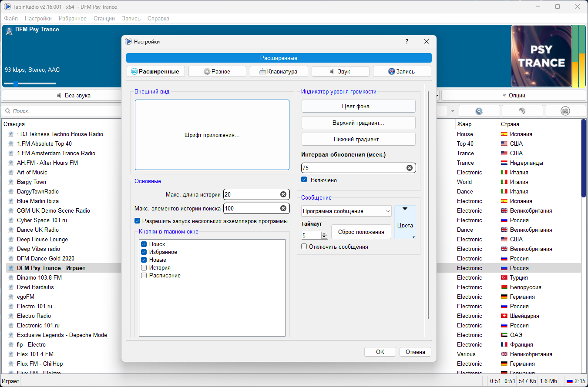Open the 'Станции' menu
This screenshot has width=588, height=387.
pos(104,18)
